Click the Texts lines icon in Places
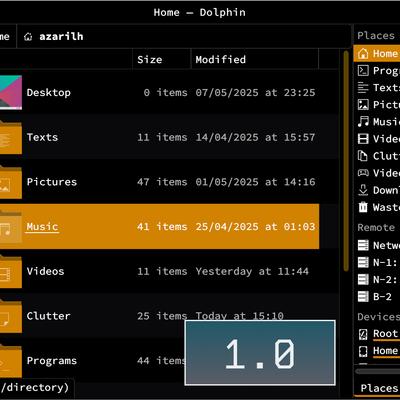The image size is (400, 400). click(363, 87)
